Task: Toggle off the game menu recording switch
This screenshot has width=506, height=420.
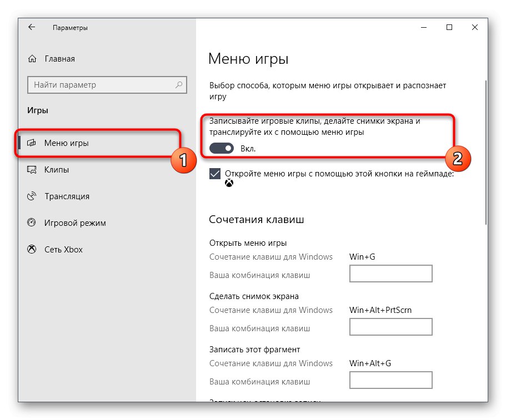Action: 221,148
